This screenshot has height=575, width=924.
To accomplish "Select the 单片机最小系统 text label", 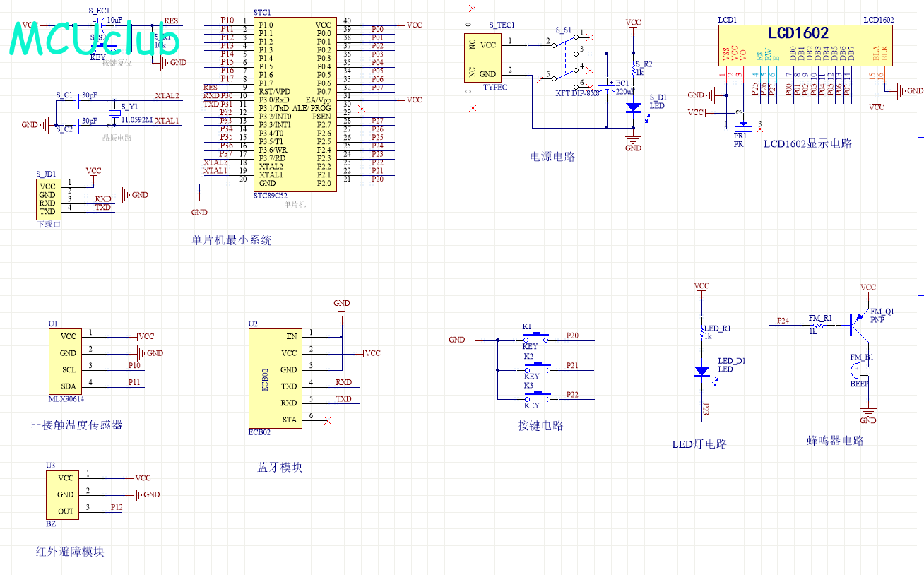I will (231, 240).
